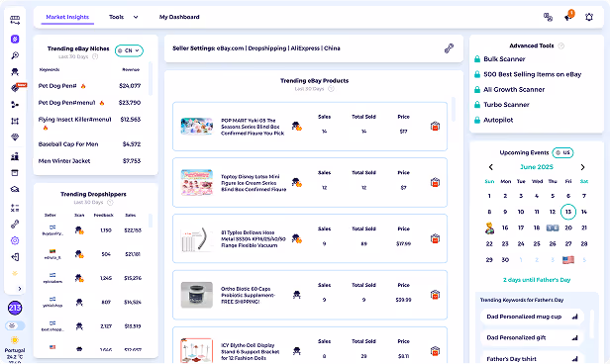Viewport: 610px width, 364px height.
Task: Open the CN country dropdown in Trending Niches
Action: click(129, 50)
